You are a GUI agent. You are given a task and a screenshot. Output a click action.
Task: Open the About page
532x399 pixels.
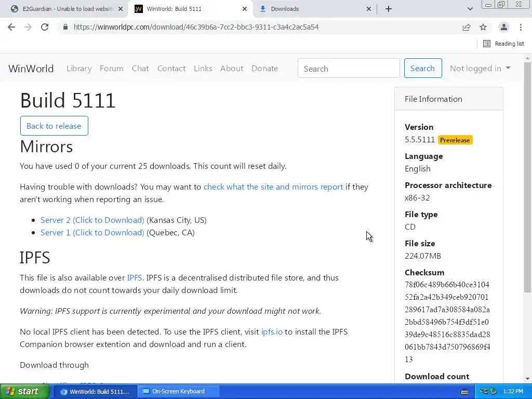click(x=232, y=69)
